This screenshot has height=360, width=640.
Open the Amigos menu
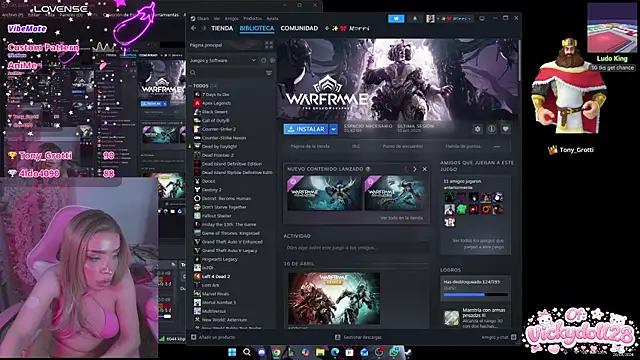231,18
